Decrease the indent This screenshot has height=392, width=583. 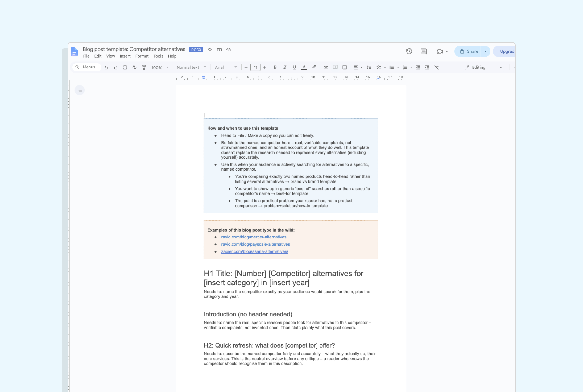point(418,67)
